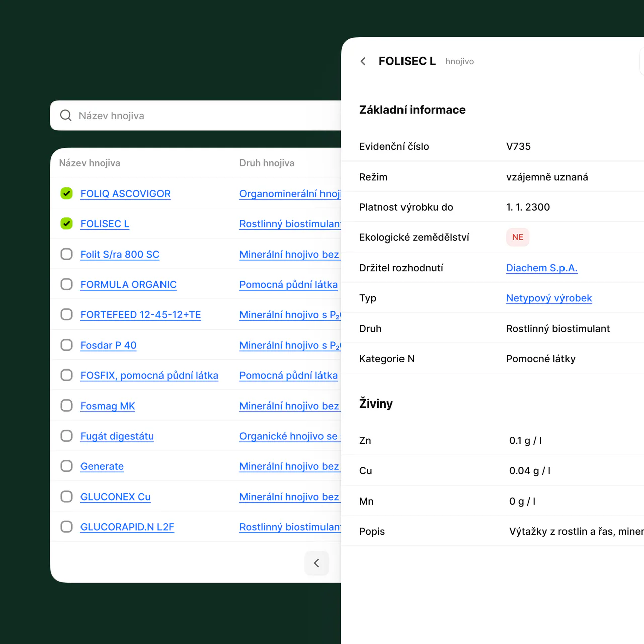
Task: Click the V735 registration number value
Action: point(518,146)
